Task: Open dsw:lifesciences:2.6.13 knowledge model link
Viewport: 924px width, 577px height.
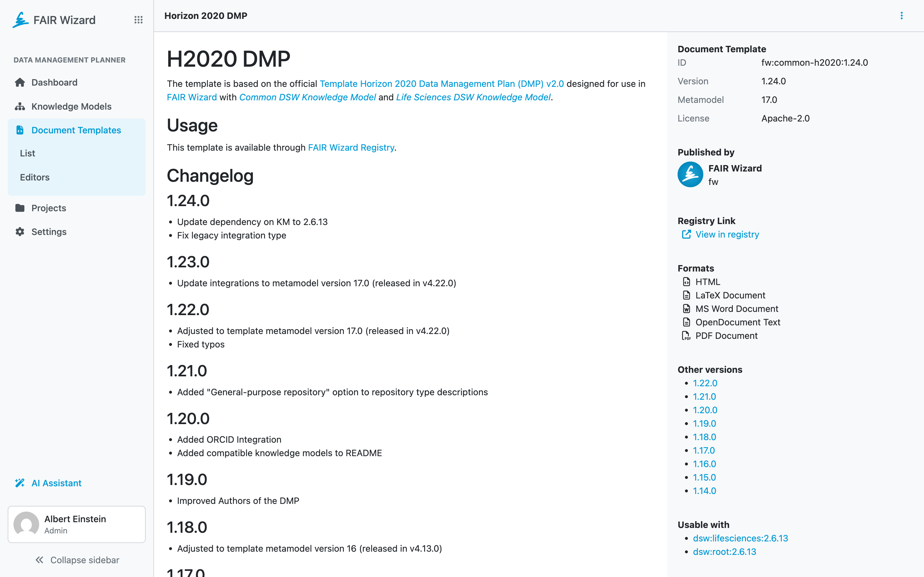Action: pos(740,538)
